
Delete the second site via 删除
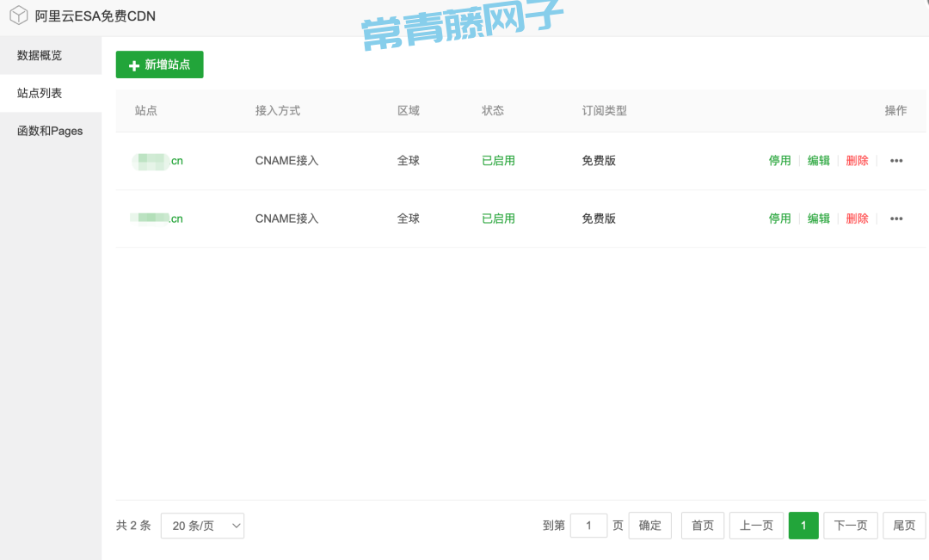pyautogui.click(x=858, y=218)
